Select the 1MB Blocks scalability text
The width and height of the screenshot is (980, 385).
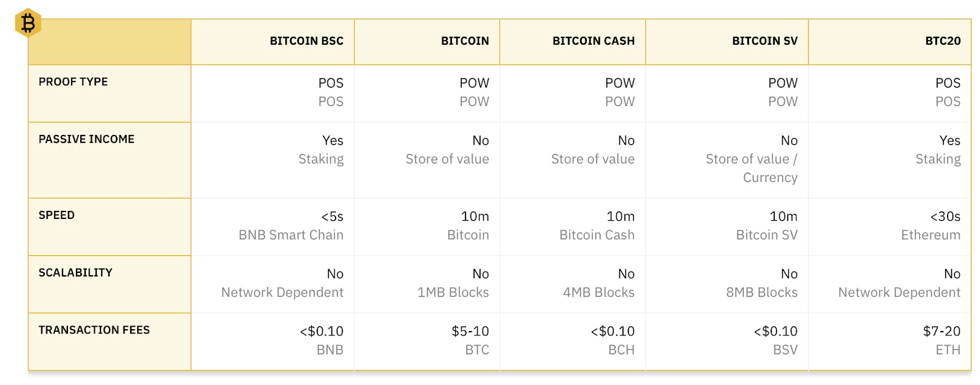453,292
